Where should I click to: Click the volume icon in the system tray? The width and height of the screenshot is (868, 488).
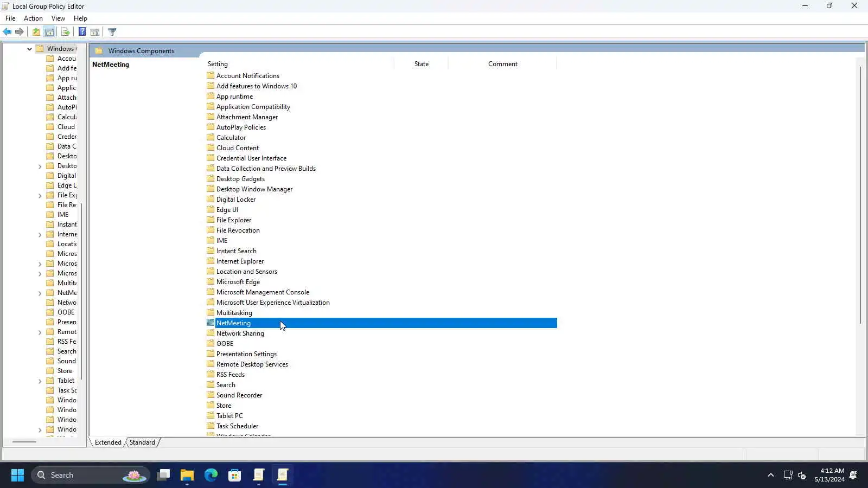click(x=802, y=475)
